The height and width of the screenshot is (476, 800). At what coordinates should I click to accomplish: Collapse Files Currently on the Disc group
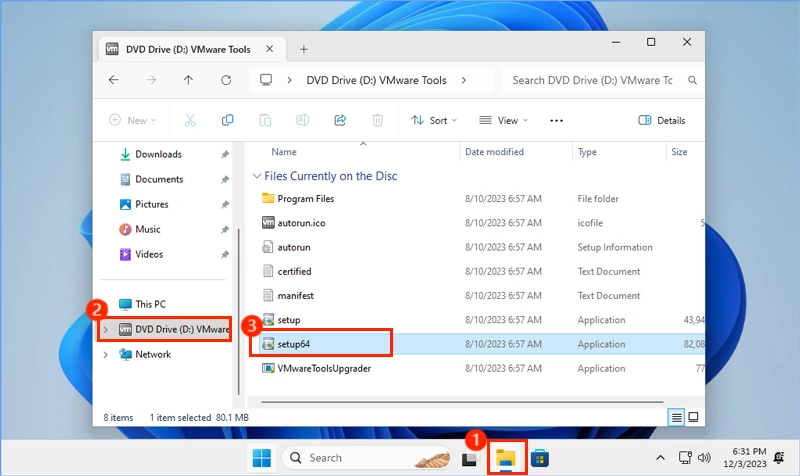[257, 176]
